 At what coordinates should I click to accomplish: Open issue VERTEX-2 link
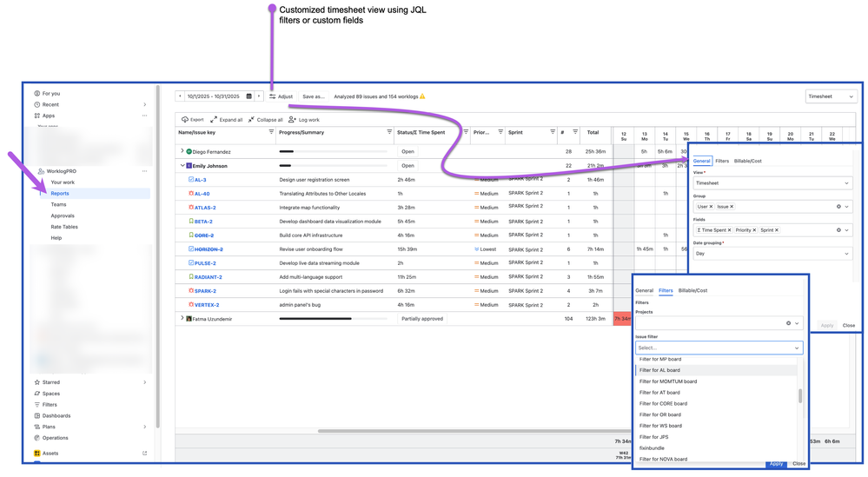tap(207, 305)
